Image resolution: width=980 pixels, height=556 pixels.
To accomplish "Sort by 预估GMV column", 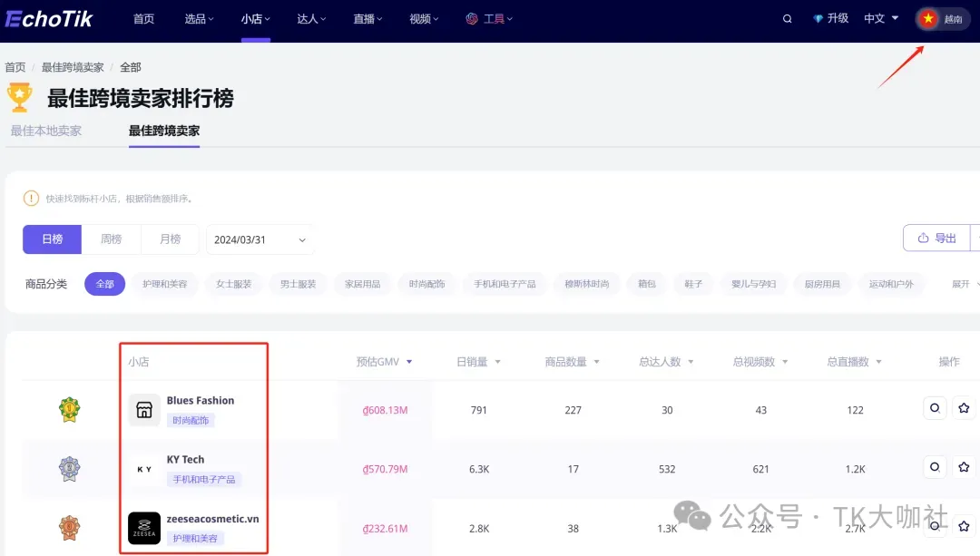I will point(385,362).
